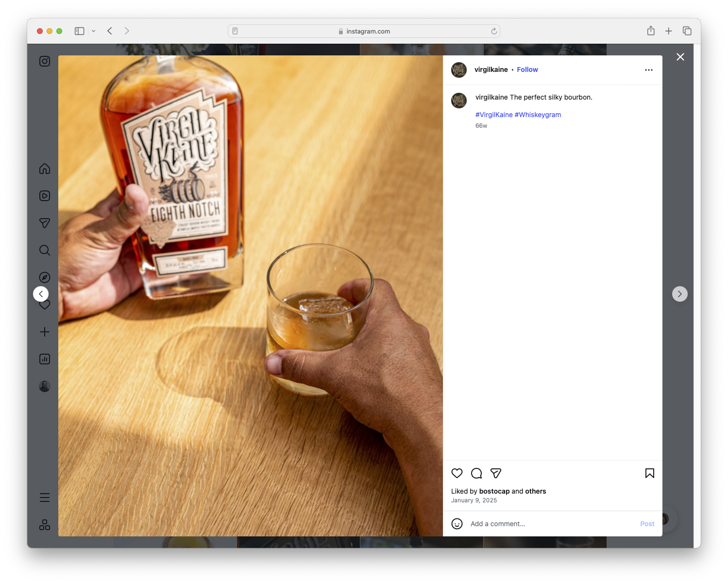Viewport: 728px width, 584px height.
Task: Open Instagram Direct messages
Action: [44, 223]
